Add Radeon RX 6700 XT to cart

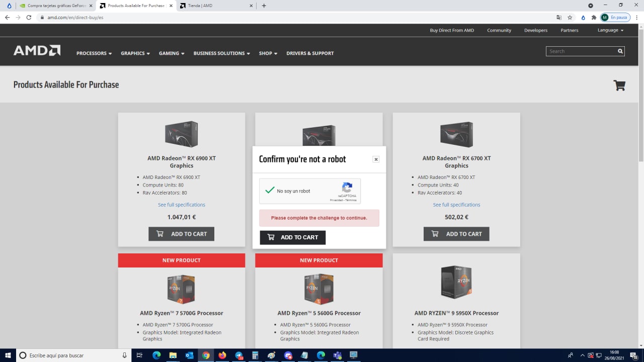coord(456,234)
